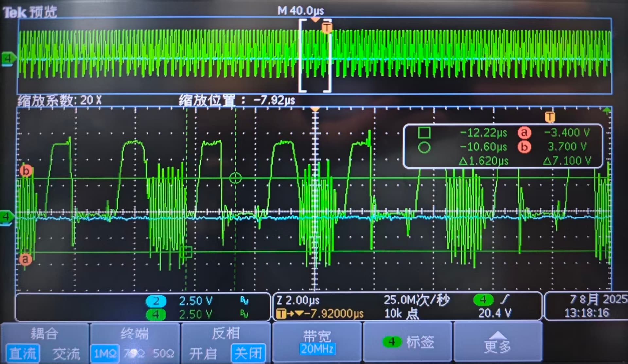Choose 1MΩ termination
The height and width of the screenshot is (364, 628).
point(105,353)
